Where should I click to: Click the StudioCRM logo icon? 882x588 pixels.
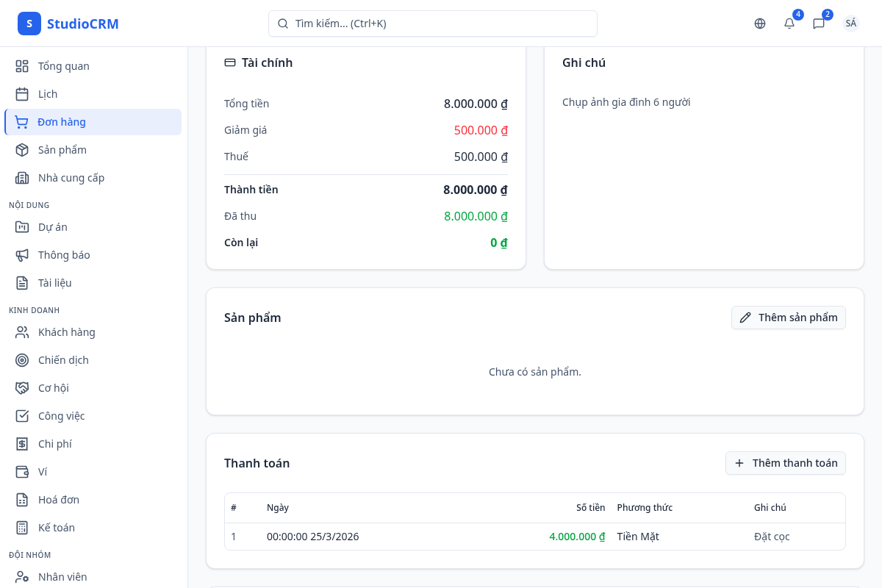(x=29, y=24)
